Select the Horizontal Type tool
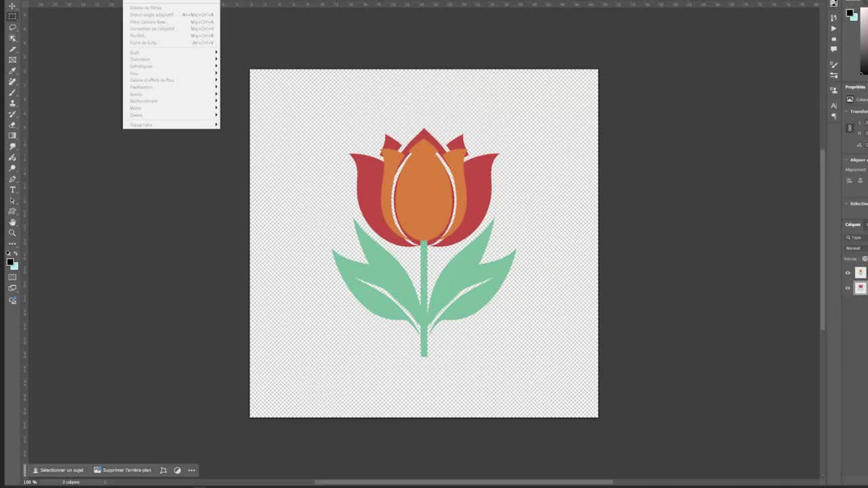Viewport: 868px width, 488px height. (12, 190)
